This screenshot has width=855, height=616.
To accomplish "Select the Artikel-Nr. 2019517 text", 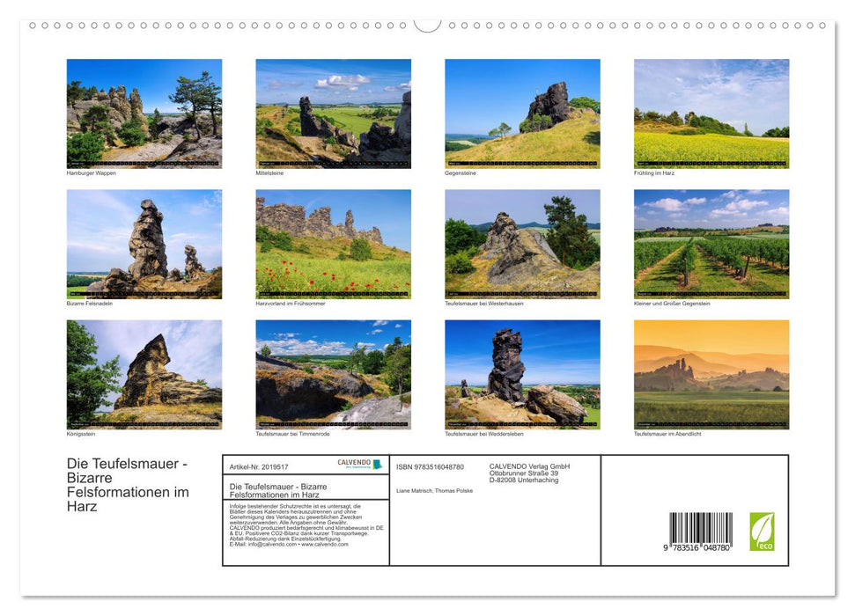I will pyautogui.click(x=259, y=467).
